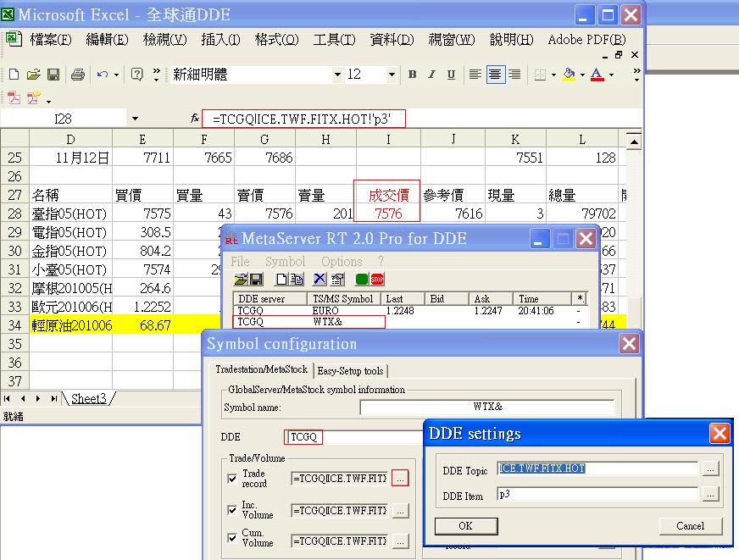Click the DDE Item input field

coord(597,494)
